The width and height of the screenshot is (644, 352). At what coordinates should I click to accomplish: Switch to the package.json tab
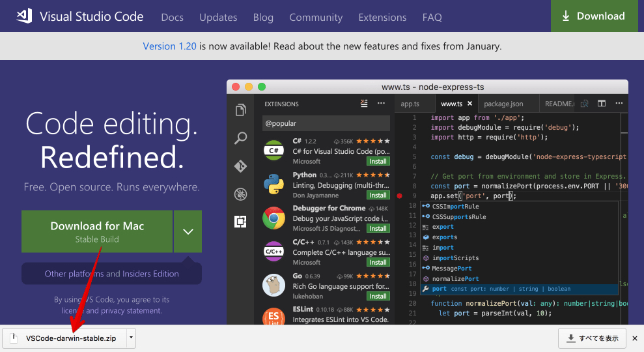[x=503, y=104]
